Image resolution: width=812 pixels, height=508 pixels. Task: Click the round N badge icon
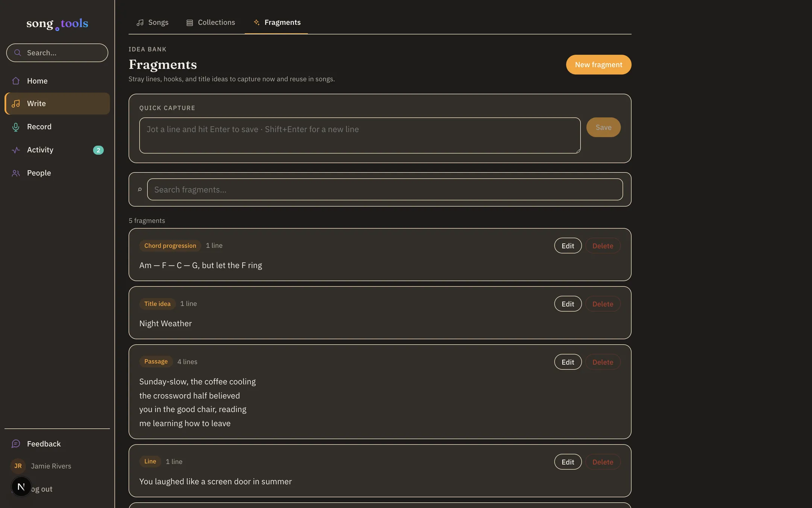pos(21,487)
